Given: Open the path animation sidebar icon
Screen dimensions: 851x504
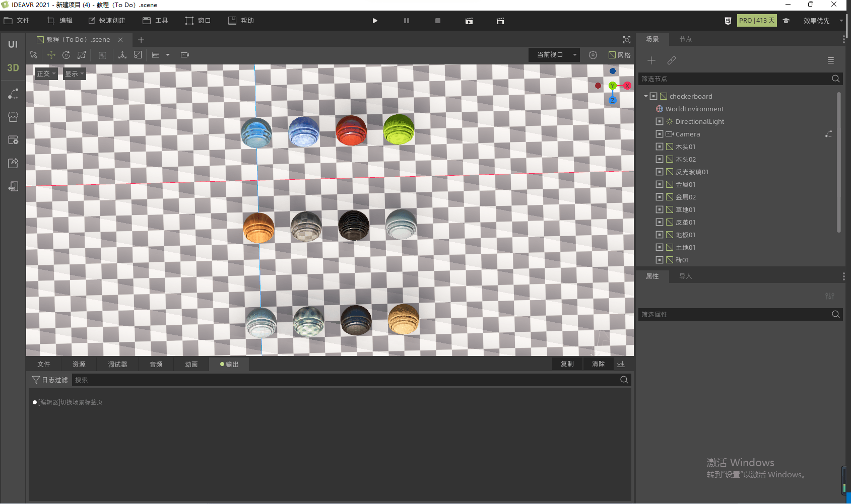Looking at the screenshot, I should pyautogui.click(x=13, y=94).
